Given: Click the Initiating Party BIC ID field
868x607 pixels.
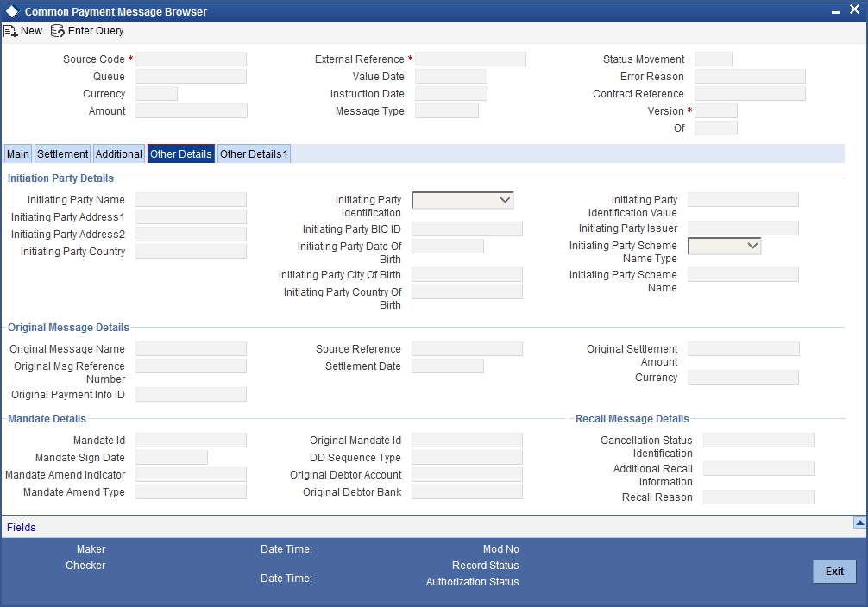Looking at the screenshot, I should [x=467, y=229].
